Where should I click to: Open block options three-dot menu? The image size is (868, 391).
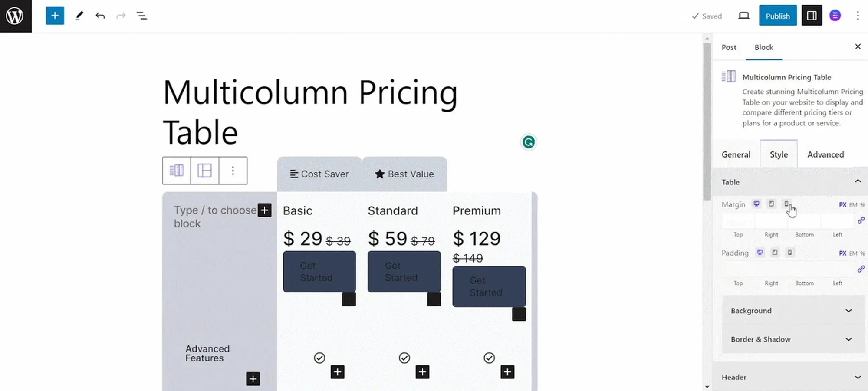(x=233, y=171)
